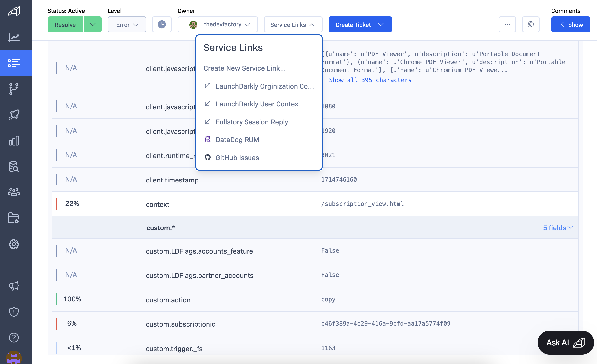Click the /subscription_view.html value

[x=362, y=204]
